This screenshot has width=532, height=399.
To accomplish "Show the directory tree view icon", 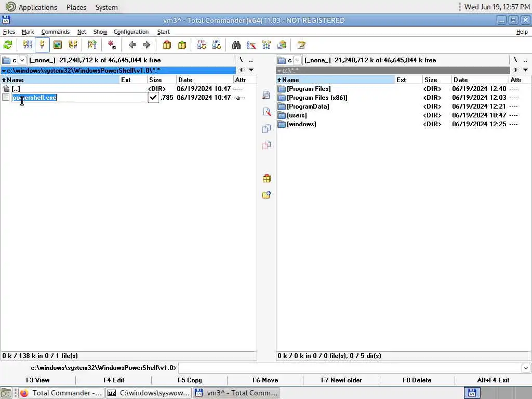I will click(x=73, y=45).
